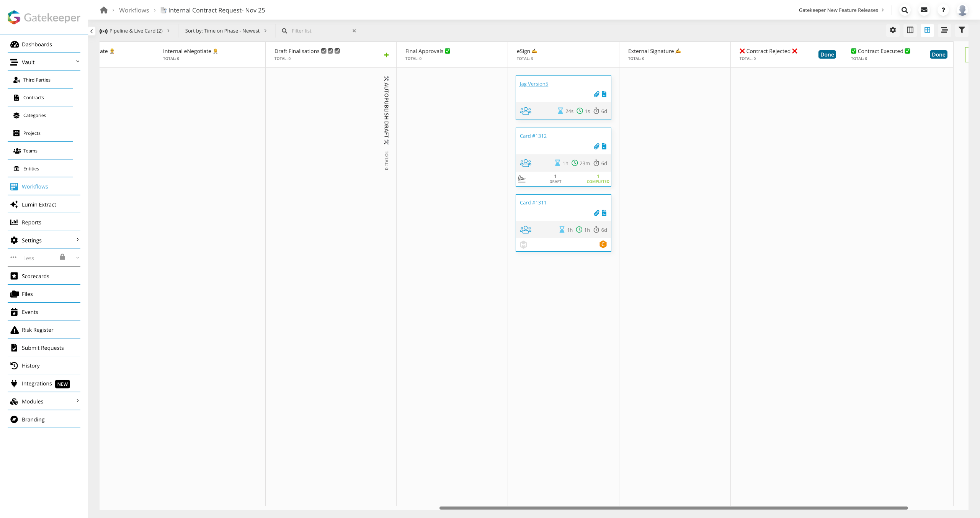Viewport: 980px width, 518px height.
Task: Go to Reports in the sidebar
Action: pos(31,223)
